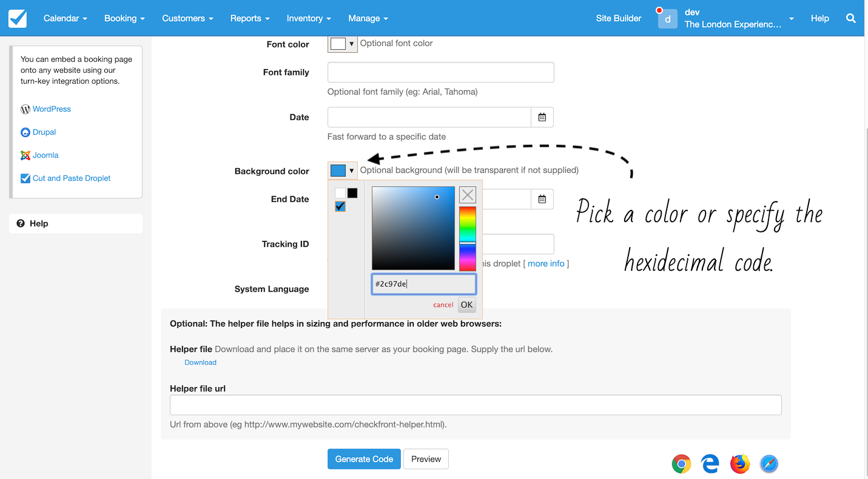Screen dimensions: 868x479
Task: Open the more info link
Action: coord(546,263)
